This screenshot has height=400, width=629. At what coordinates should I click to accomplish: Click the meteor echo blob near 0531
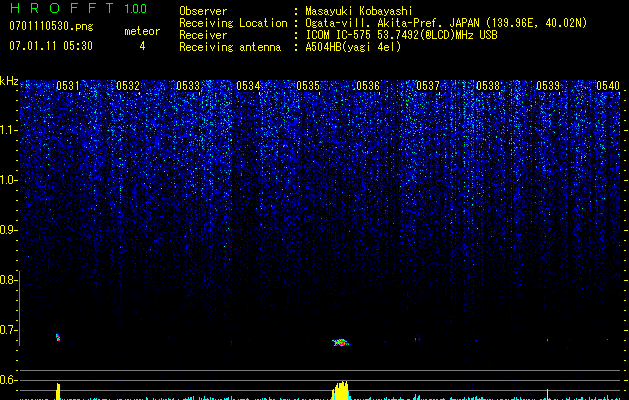(58, 337)
